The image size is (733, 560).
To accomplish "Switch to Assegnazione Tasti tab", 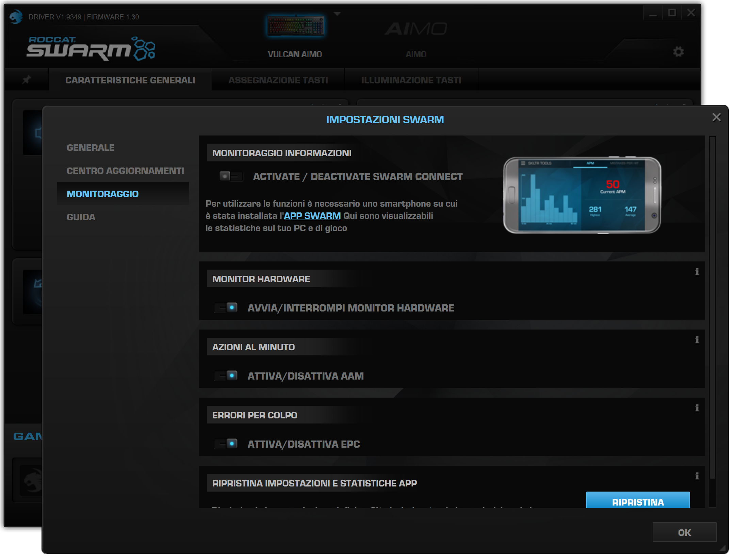I will point(278,80).
